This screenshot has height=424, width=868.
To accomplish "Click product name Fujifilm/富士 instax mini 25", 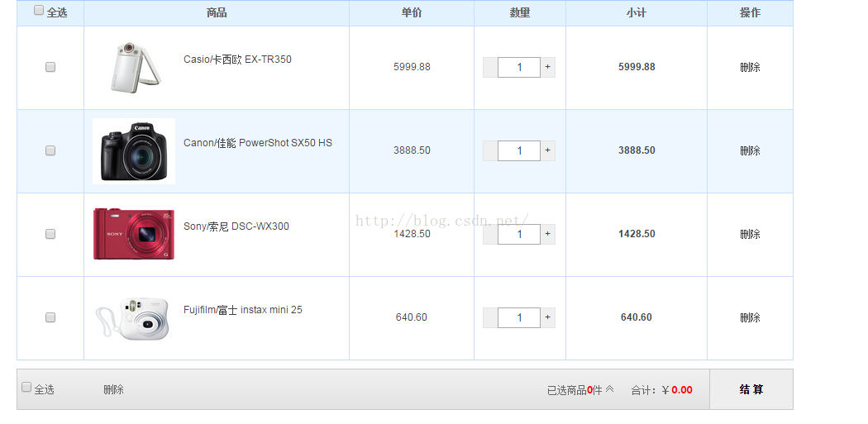I will coord(243,310).
